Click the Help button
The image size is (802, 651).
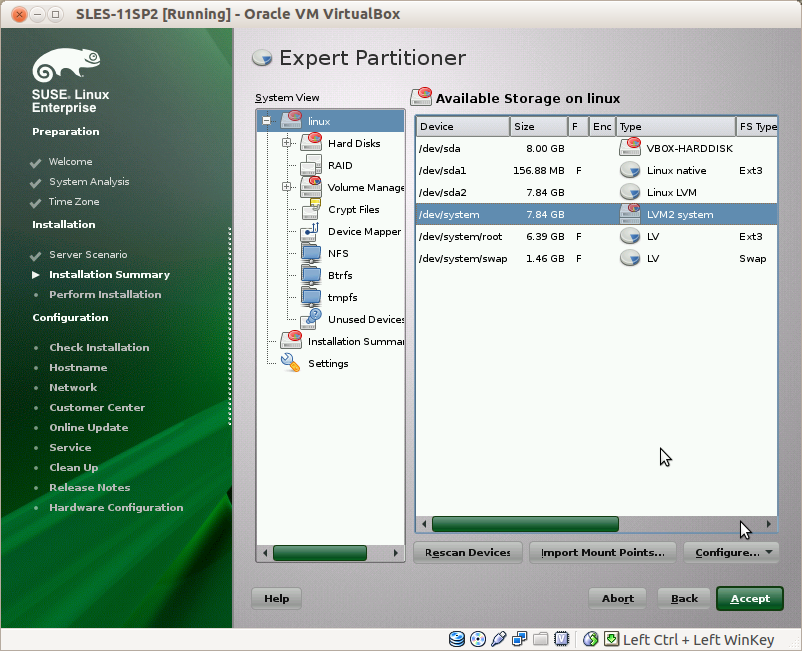(x=276, y=598)
